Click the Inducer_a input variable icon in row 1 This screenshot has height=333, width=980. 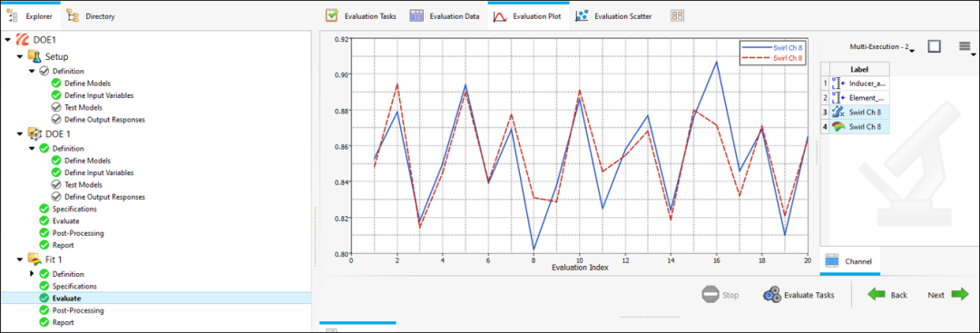tap(838, 83)
